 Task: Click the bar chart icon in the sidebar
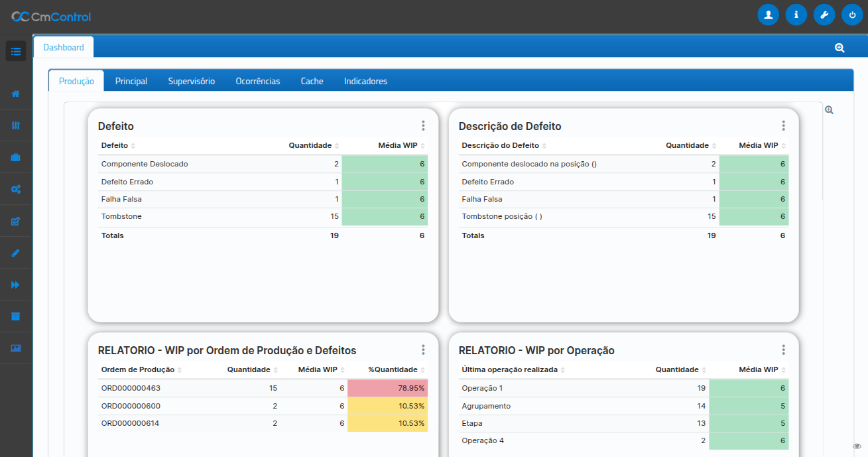pos(16,348)
